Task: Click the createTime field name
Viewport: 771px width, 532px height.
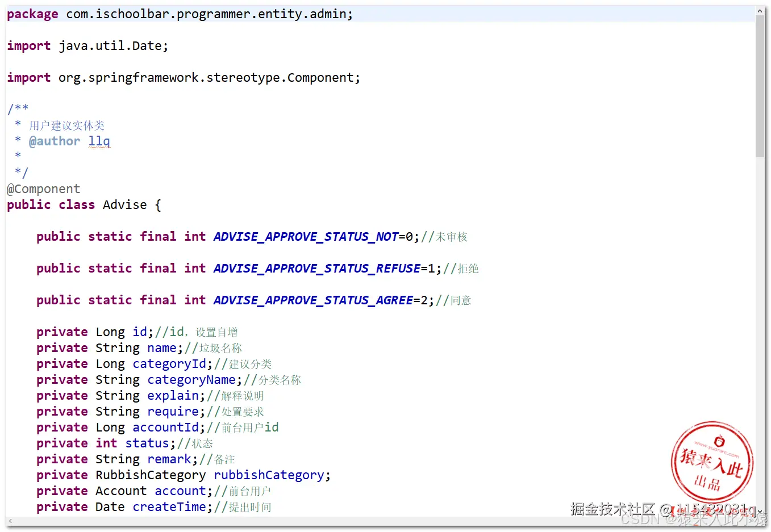Action: (169, 507)
